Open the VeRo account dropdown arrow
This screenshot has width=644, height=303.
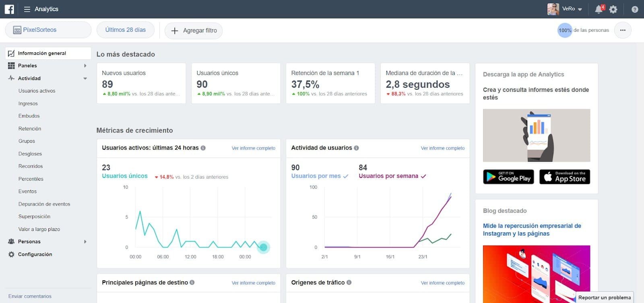pos(580,9)
